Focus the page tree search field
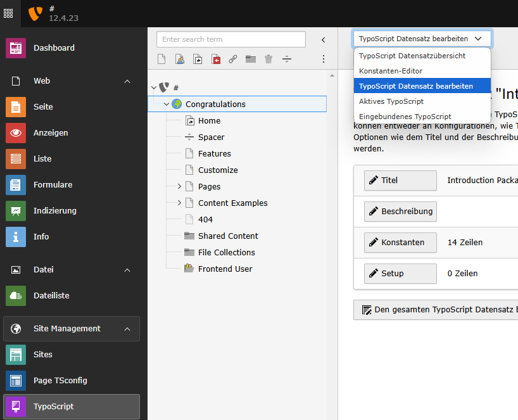This screenshot has width=518, height=420. coord(231,39)
